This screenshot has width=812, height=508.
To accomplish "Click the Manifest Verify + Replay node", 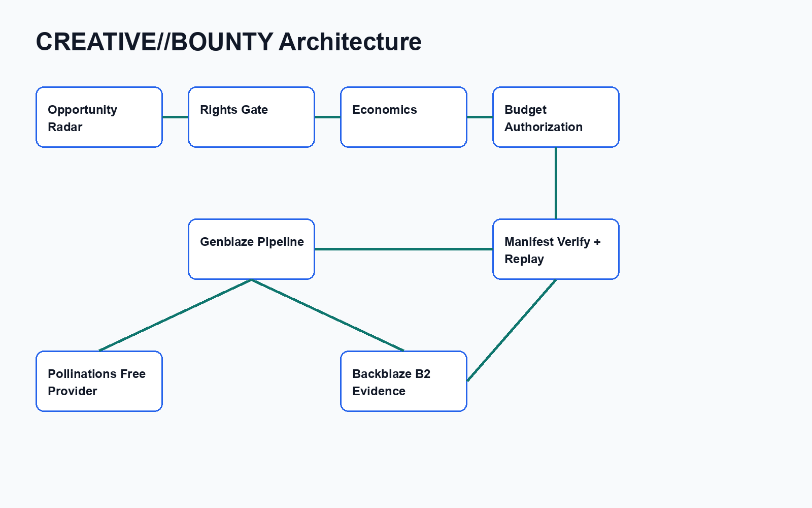I will point(556,249).
